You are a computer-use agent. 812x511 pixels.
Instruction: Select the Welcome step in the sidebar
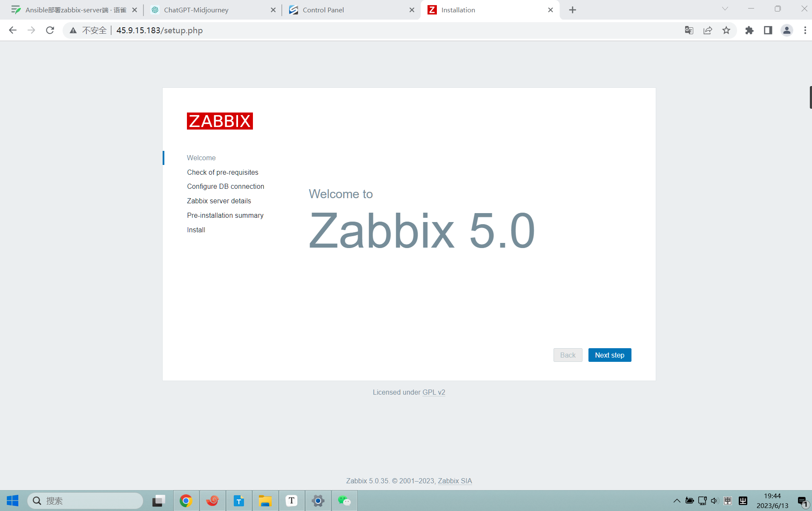coord(201,158)
